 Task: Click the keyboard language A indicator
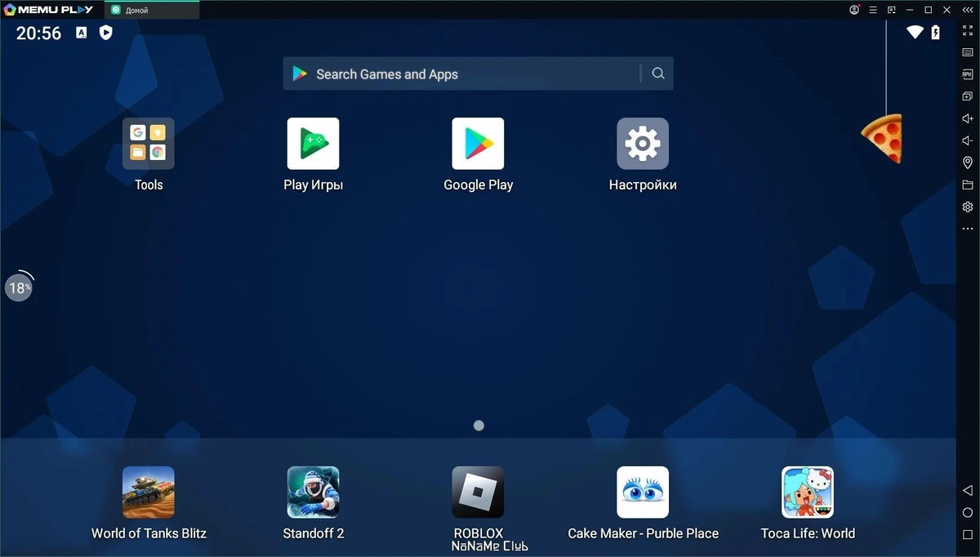[82, 33]
